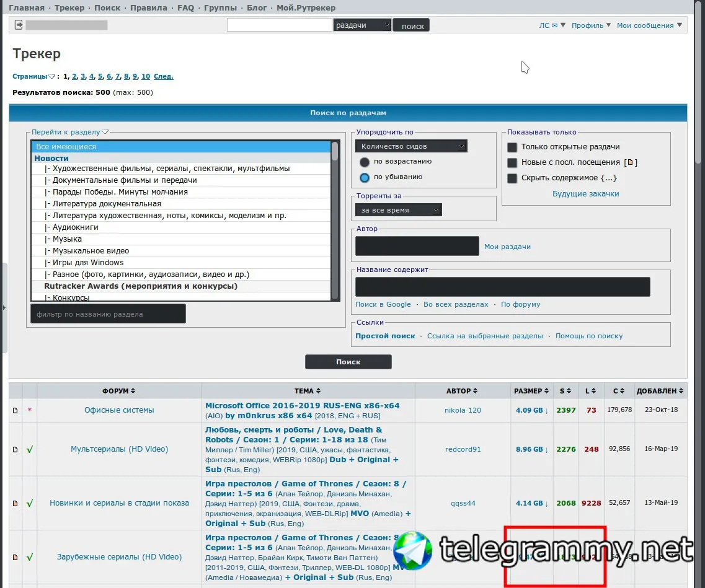This screenshot has height=588, width=705.
Task: Select по возрастанию radio button
Action: [365, 162]
